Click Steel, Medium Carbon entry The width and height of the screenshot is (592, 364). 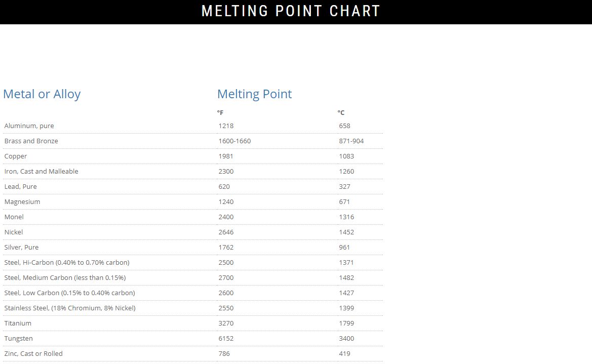pyautogui.click(x=65, y=278)
